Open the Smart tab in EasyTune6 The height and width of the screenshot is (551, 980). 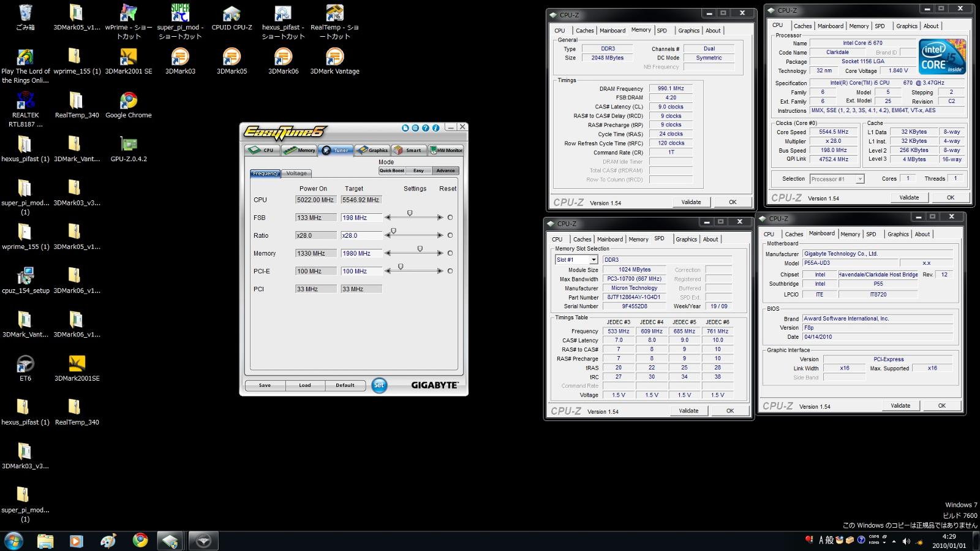[x=409, y=150]
